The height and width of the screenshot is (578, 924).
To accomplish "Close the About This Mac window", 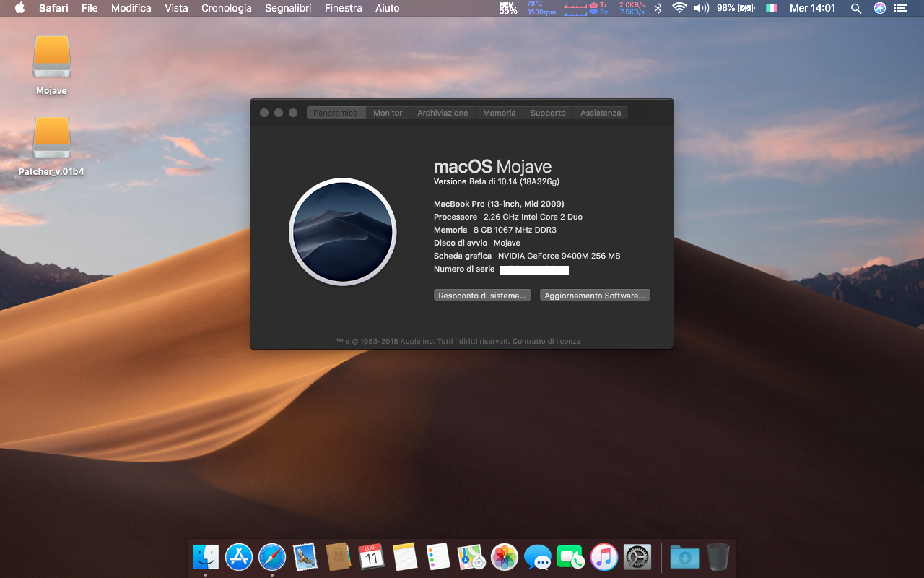I will (264, 113).
